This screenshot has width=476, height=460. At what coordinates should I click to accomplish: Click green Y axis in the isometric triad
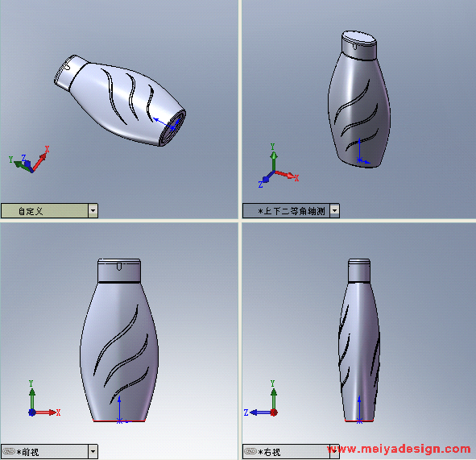click(x=274, y=161)
